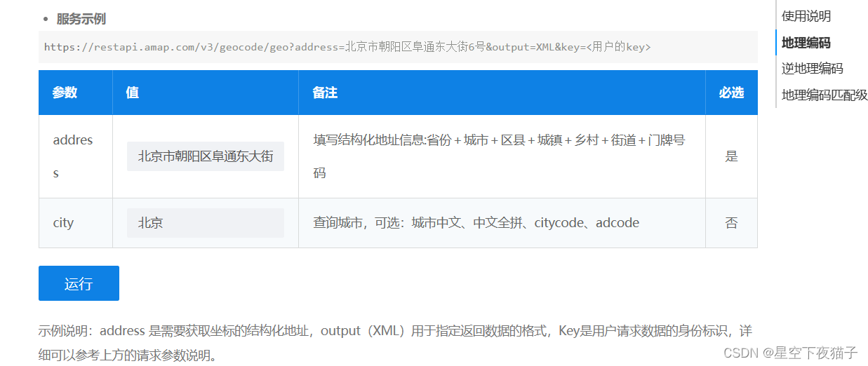Viewport: 868px width, 366px height.
Task: Click the 备注 column header
Action: 326,93
